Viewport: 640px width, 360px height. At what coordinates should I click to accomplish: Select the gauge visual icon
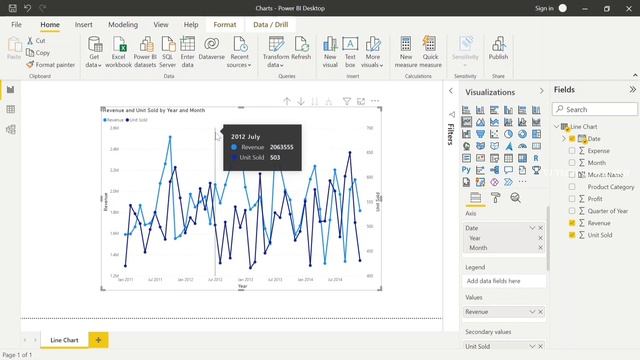tap(522, 146)
